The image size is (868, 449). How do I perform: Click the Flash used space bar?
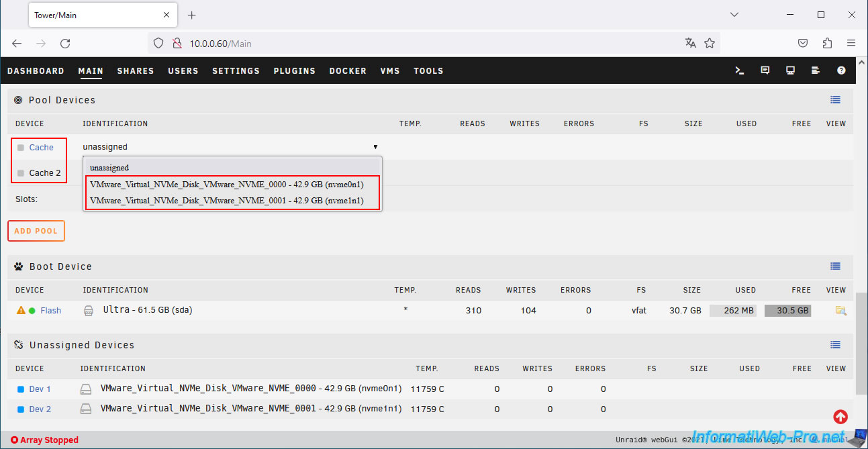click(732, 311)
